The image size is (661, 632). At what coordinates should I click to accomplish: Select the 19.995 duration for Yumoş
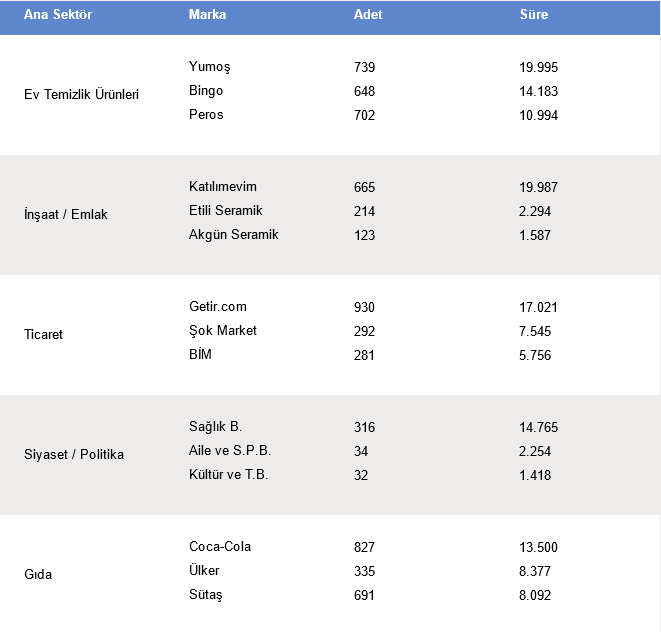click(538, 67)
